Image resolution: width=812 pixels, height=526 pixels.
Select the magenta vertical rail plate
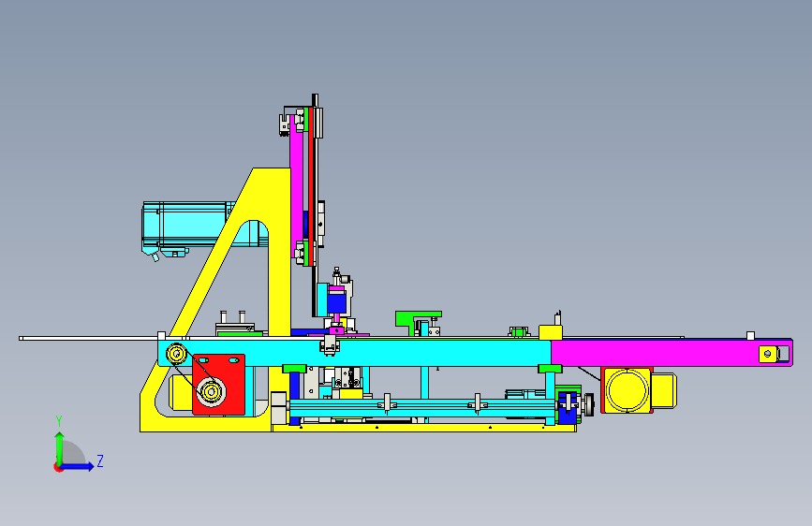click(296, 186)
